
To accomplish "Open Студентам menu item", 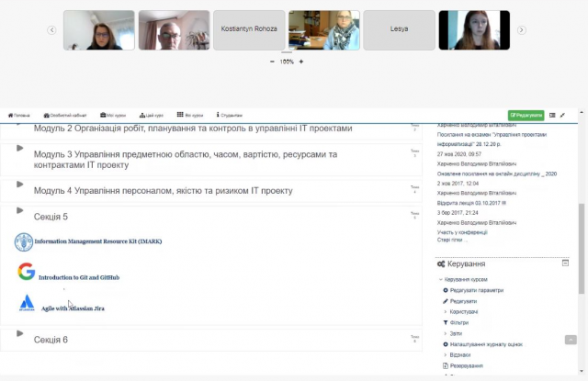I will [x=230, y=115].
